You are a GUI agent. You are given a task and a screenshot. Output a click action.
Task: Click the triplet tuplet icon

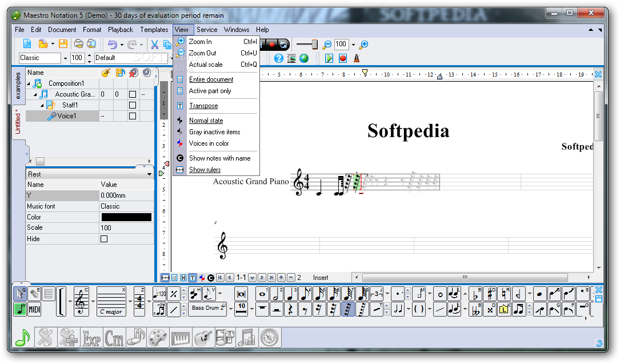coord(377,294)
